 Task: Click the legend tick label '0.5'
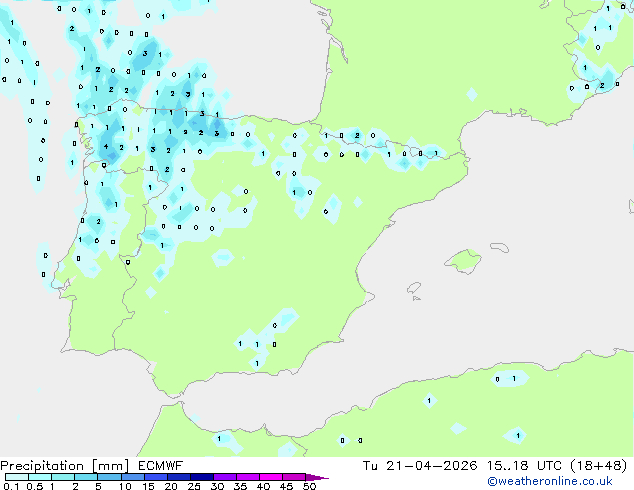pos(35,486)
